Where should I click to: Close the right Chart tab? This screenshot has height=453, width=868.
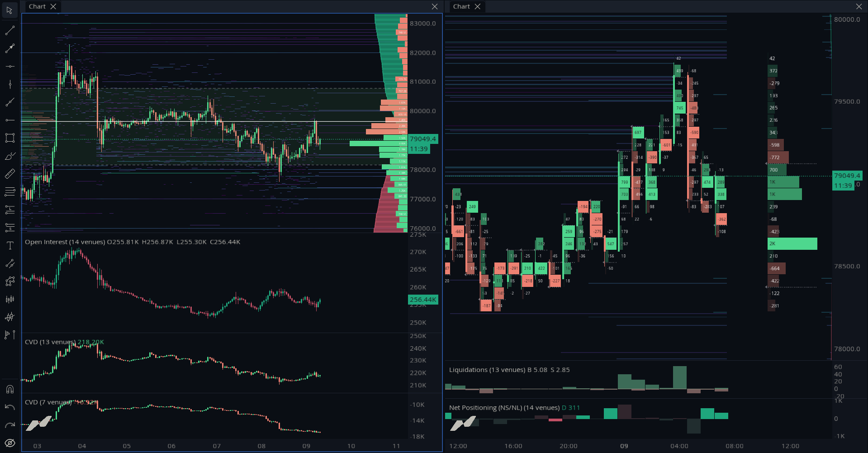(x=478, y=6)
